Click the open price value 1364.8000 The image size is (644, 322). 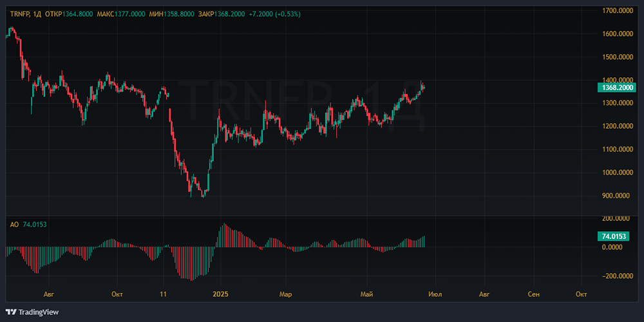pyautogui.click(x=79, y=14)
